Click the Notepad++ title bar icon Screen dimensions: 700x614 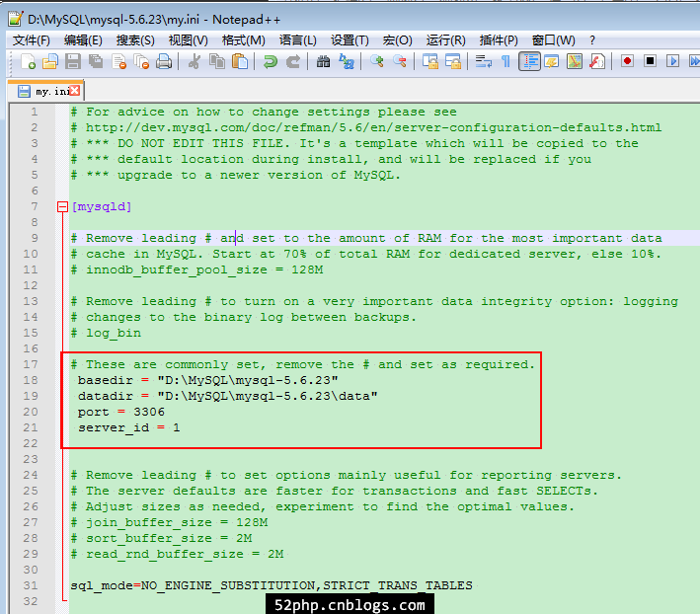coord(15,19)
